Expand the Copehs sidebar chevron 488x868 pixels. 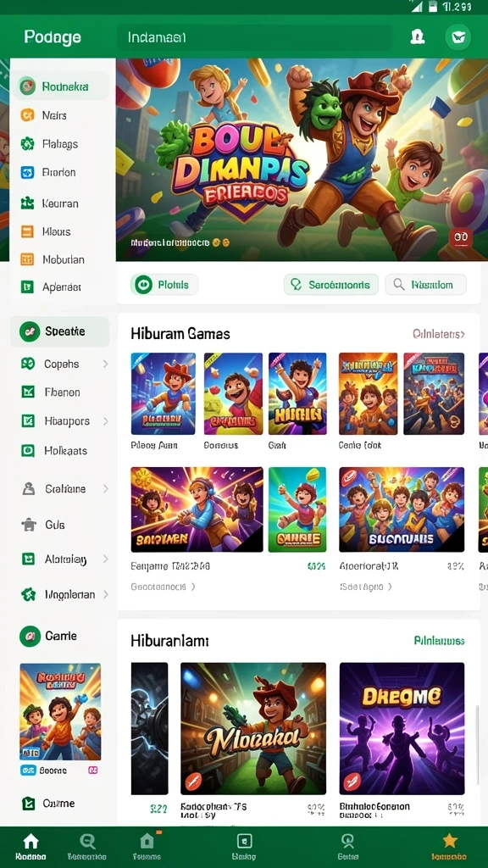[x=105, y=364]
